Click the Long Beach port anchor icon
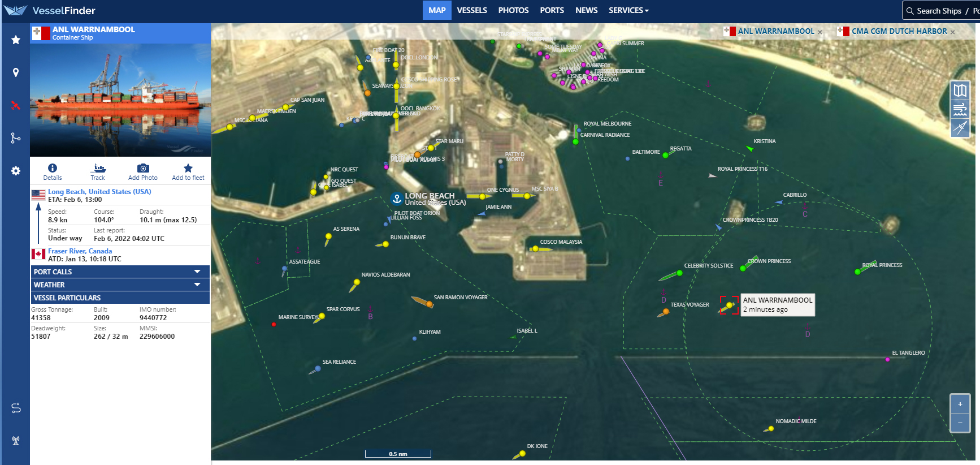 397,199
